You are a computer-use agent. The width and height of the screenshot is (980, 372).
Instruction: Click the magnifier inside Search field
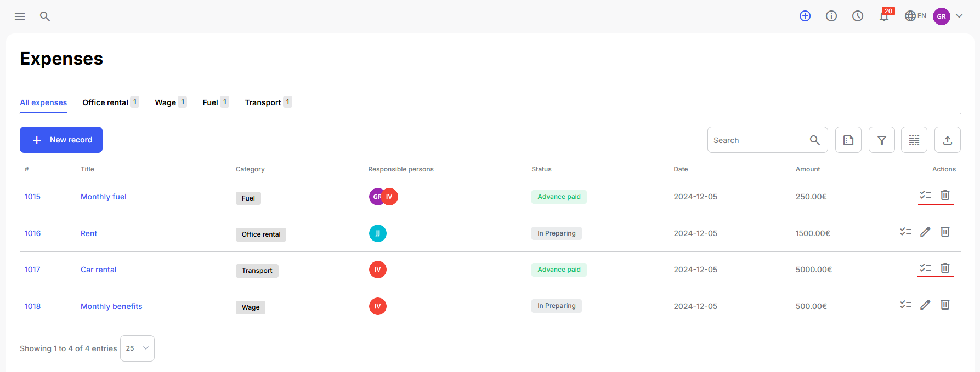815,140
